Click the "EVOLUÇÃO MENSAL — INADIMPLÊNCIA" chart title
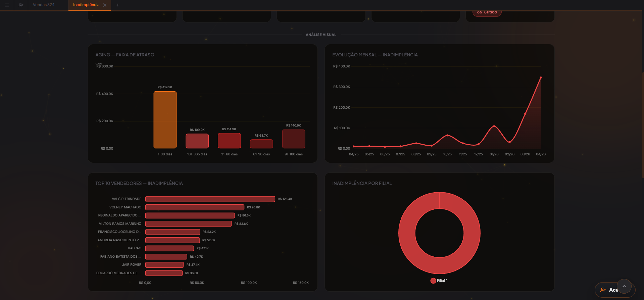The image size is (644, 300). click(375, 55)
